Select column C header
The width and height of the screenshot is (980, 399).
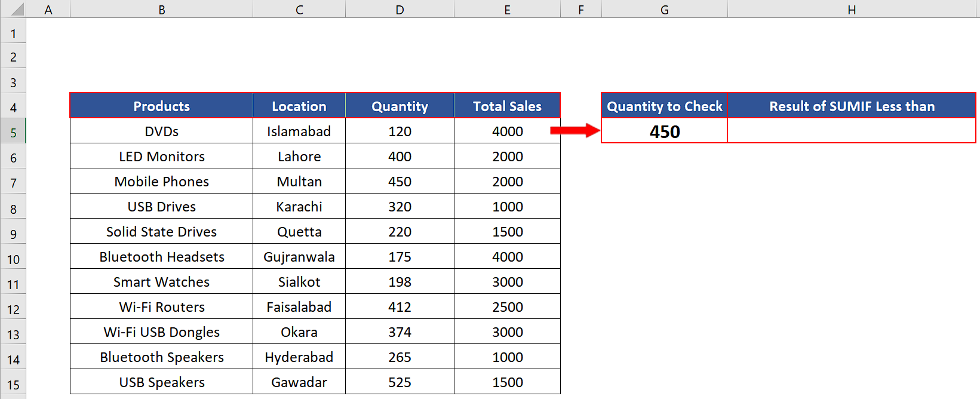point(299,9)
